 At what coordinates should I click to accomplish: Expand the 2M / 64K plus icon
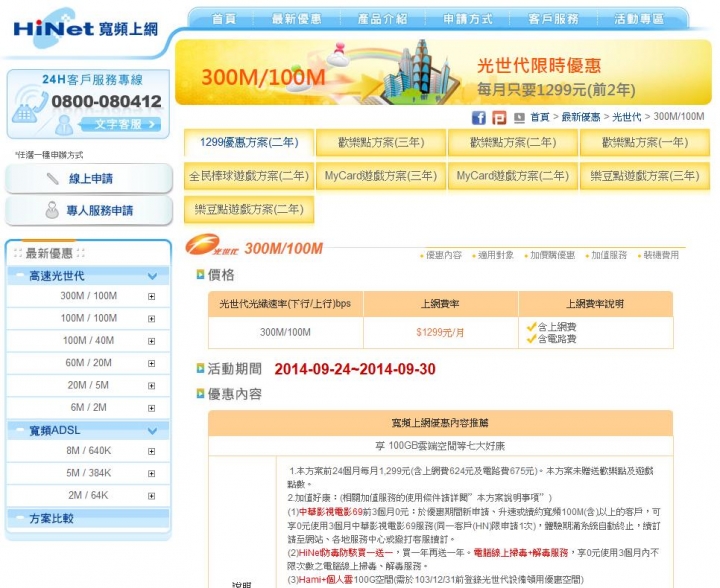(152, 496)
